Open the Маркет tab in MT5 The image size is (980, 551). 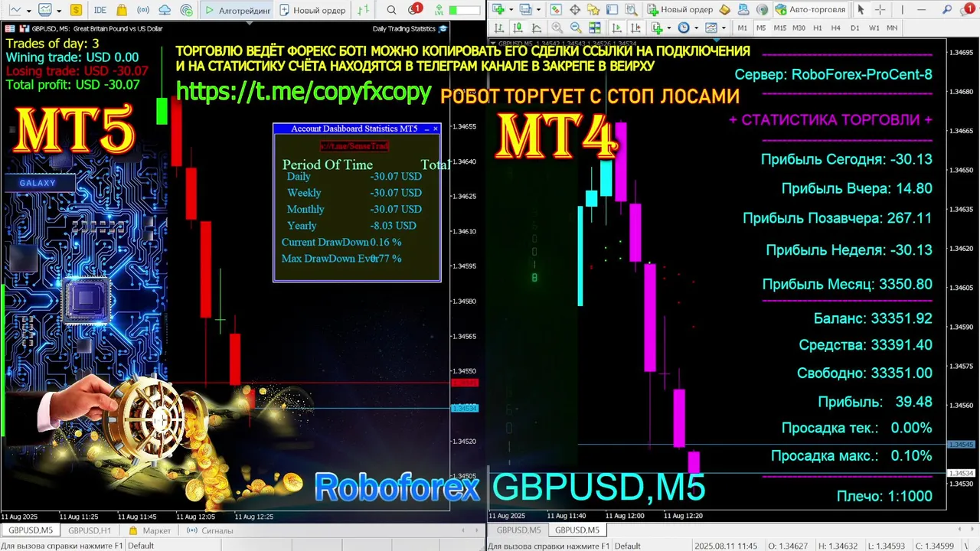click(x=150, y=530)
